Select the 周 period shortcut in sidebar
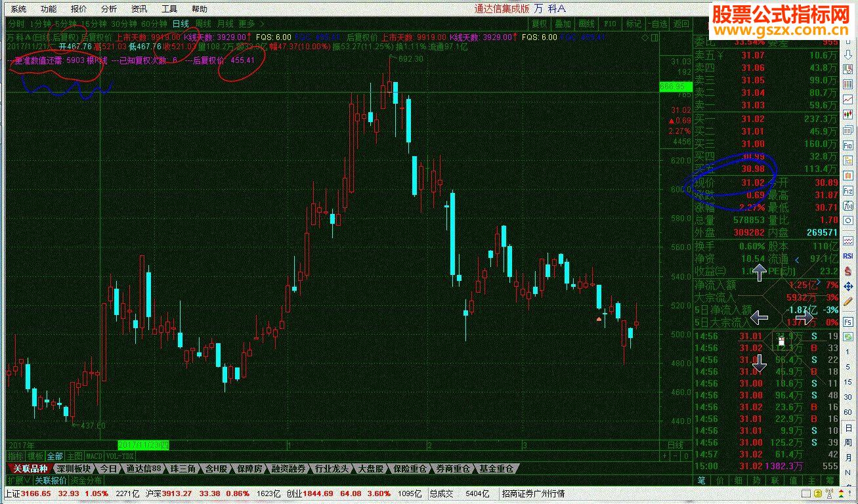This screenshot has width=858, height=504. 848,443
